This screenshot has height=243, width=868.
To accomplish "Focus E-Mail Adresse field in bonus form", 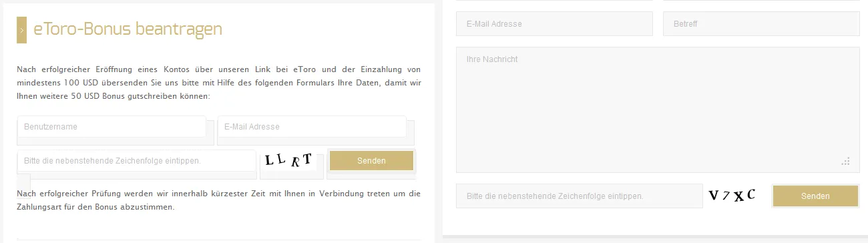I will tap(312, 127).
